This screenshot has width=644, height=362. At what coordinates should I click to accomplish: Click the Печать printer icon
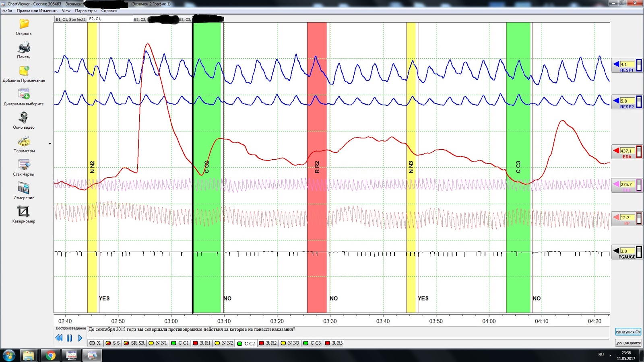(24, 47)
